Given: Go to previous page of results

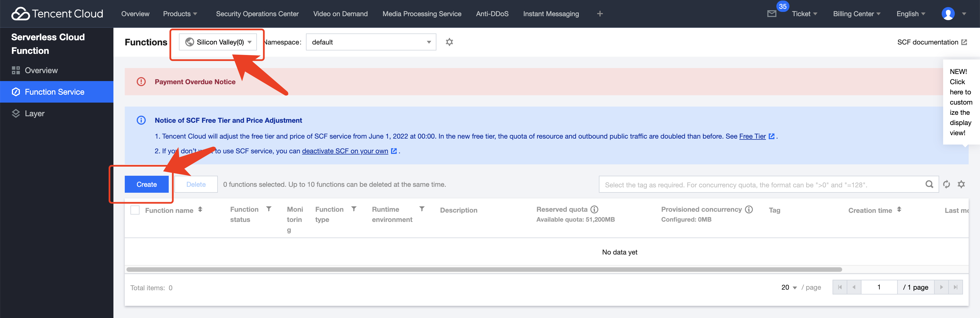Looking at the screenshot, I should [854, 287].
